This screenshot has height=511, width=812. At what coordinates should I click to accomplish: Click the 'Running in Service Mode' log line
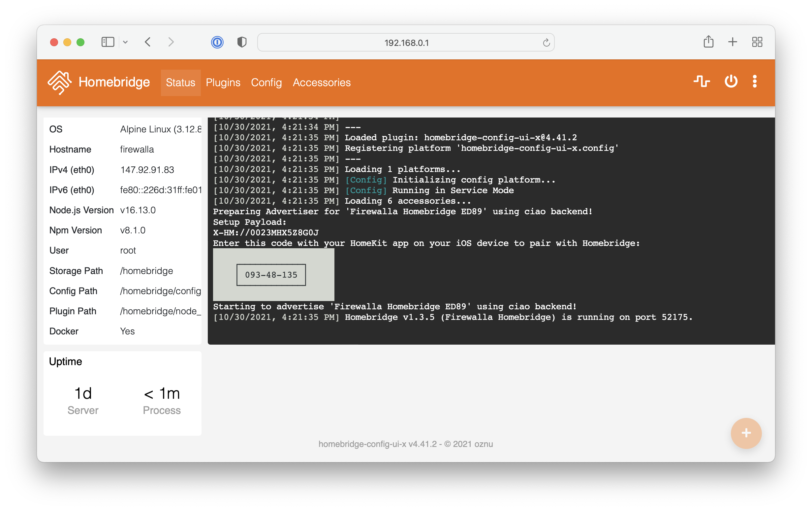coord(363,190)
